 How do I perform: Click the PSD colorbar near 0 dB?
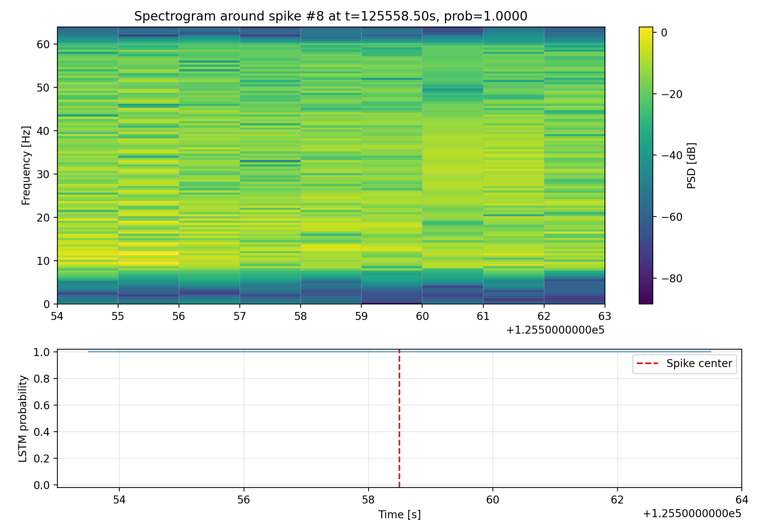[646, 33]
